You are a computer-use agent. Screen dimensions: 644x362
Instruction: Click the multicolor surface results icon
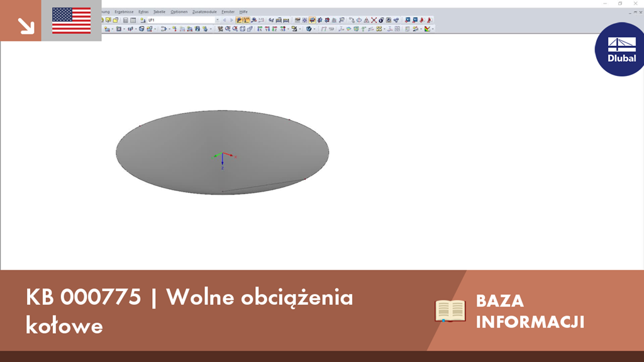tap(348, 29)
